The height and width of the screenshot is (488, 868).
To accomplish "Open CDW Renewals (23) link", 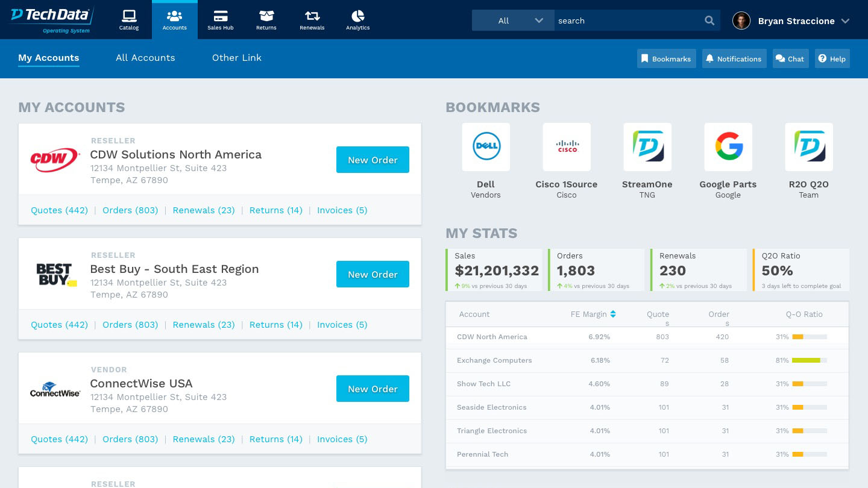I will (204, 210).
